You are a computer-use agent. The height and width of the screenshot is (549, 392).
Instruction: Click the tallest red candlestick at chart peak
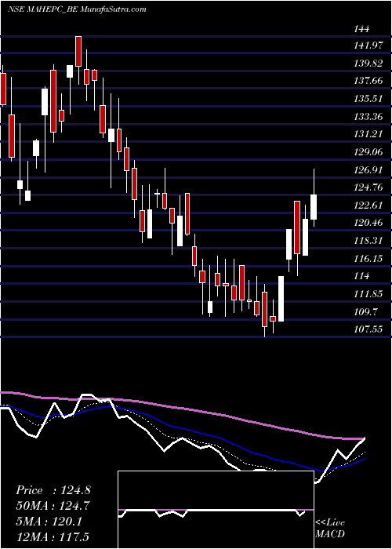click(78, 51)
